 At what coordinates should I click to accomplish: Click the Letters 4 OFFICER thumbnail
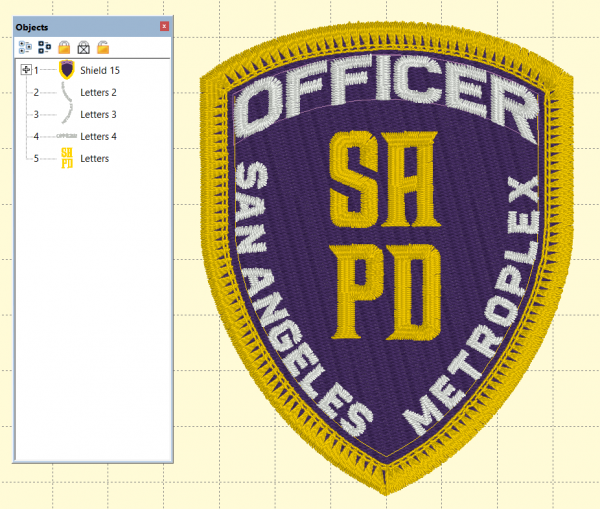pos(67,136)
